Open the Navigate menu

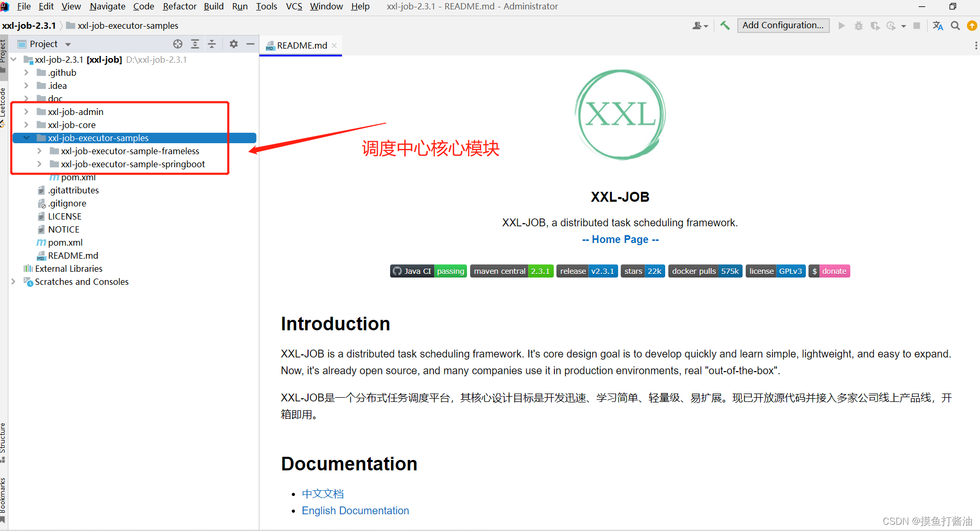[108, 6]
